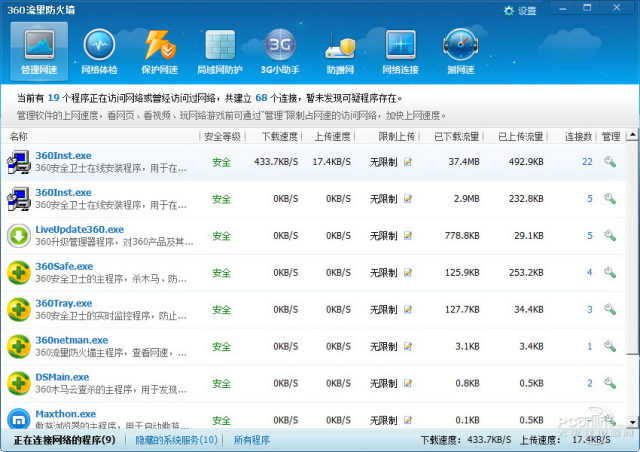
Task: Edit upload limit for Maxthon.exe
Action: coord(407,420)
